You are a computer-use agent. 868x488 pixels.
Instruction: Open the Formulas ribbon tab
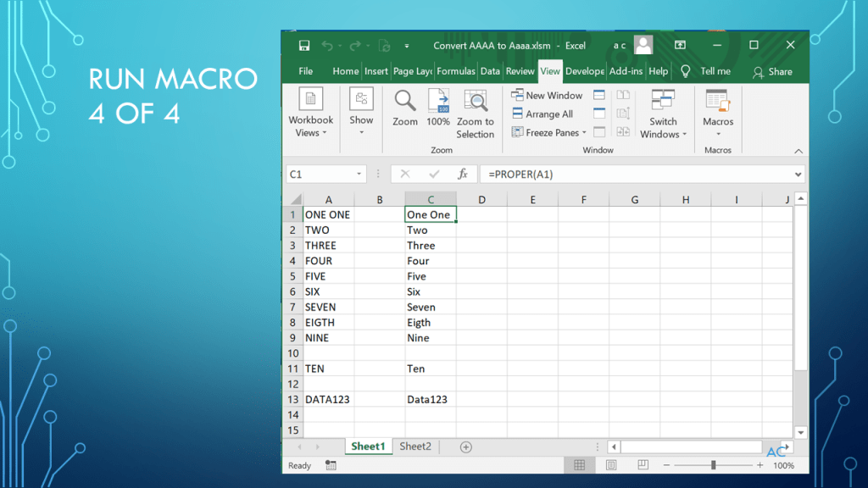pyautogui.click(x=456, y=71)
